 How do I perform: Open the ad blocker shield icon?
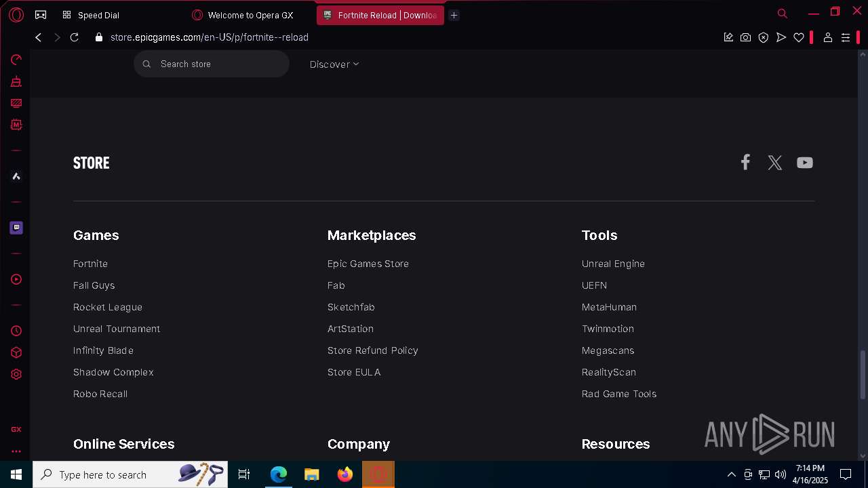(x=764, y=37)
